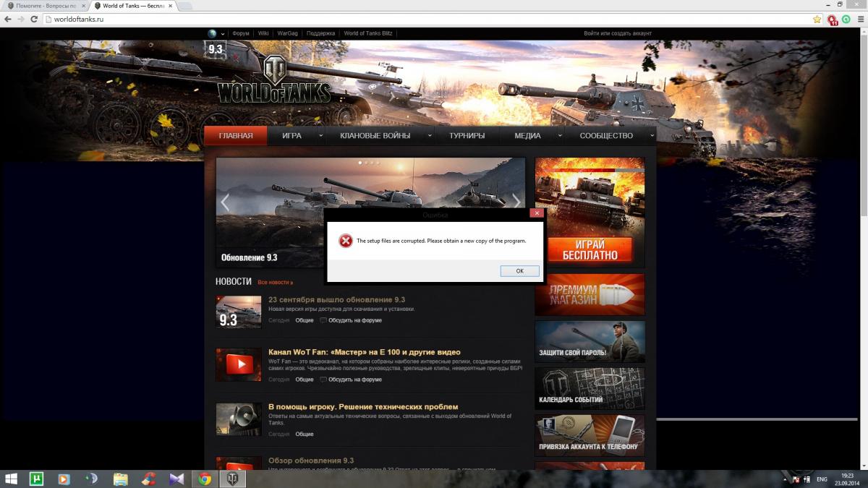This screenshot has width=868, height=488.
Task: Open the Wiki link
Action: pos(263,33)
